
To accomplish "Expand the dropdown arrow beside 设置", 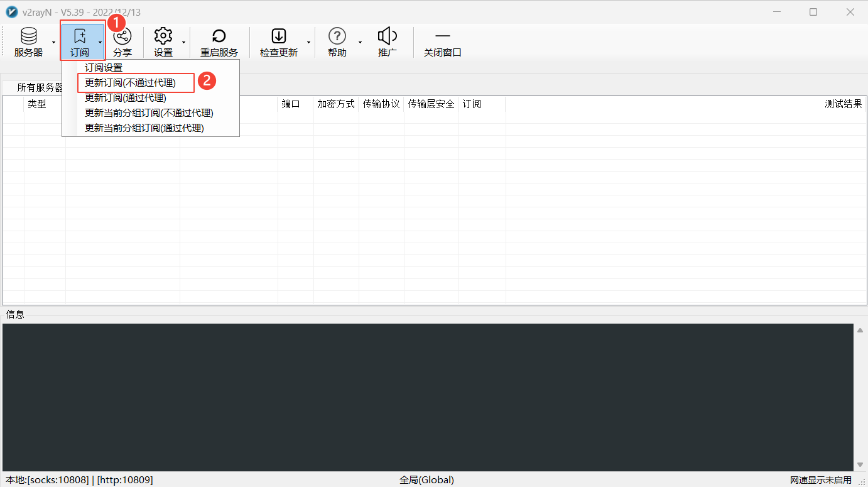I will [183, 42].
